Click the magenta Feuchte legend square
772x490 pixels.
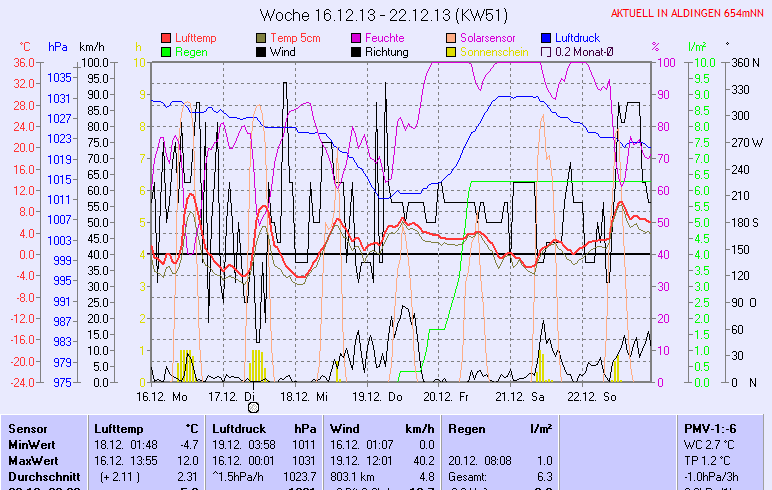coord(356,37)
